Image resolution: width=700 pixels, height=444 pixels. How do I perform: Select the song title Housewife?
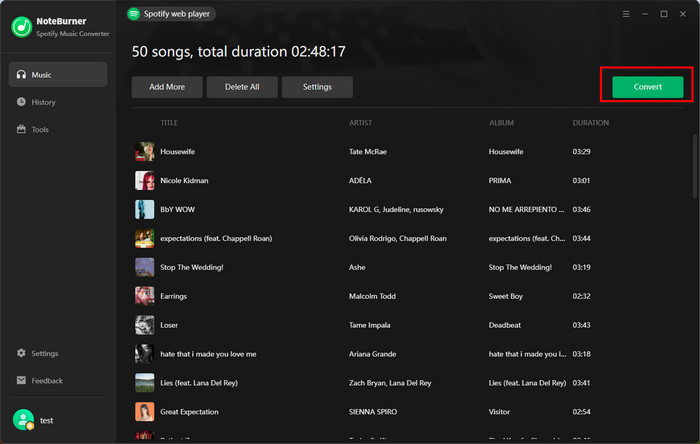177,152
